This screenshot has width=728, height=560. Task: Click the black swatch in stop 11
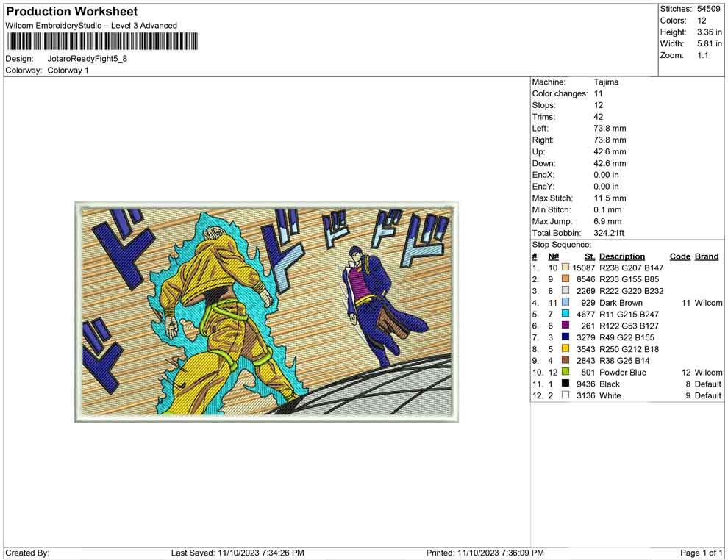[x=565, y=383]
